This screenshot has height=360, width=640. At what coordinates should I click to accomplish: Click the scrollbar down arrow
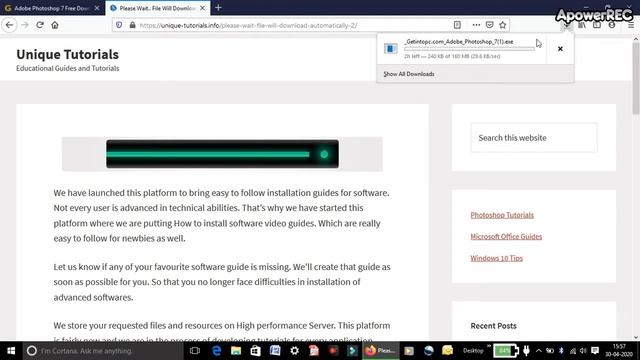point(636,337)
